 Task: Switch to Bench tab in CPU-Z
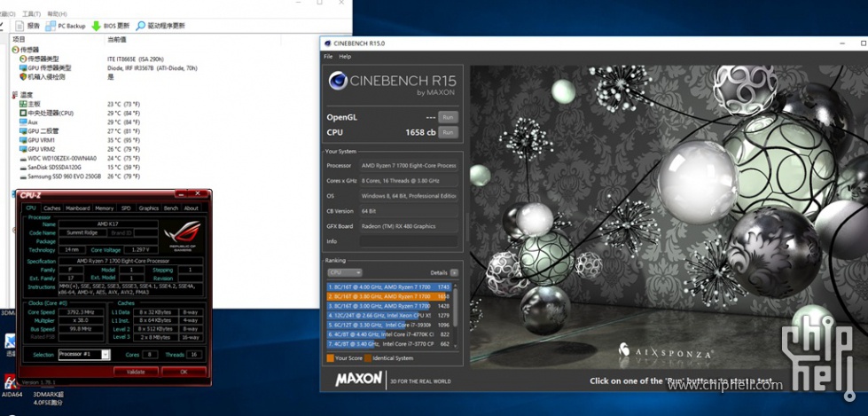click(x=171, y=208)
